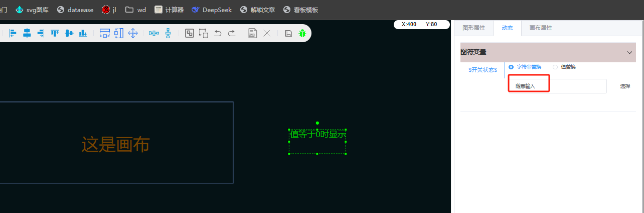
Task: Click the X clear icon in toolbar
Action: point(267,33)
